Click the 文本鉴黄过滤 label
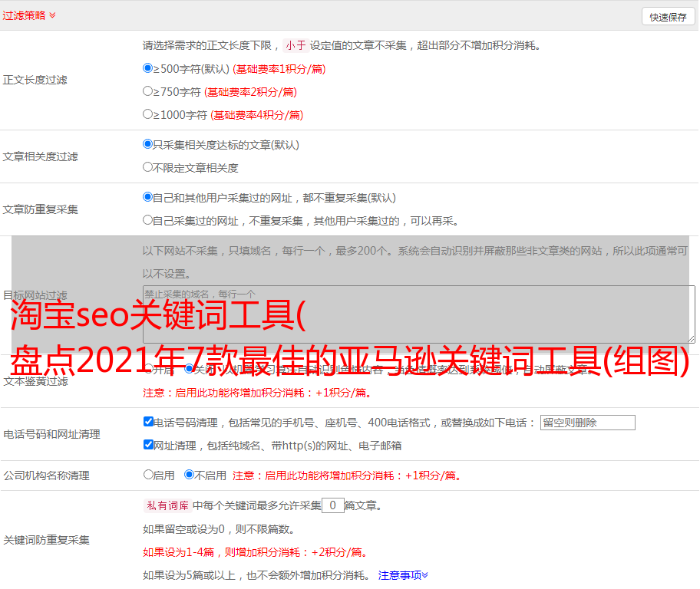The width and height of the screenshot is (700, 589). [x=36, y=381]
